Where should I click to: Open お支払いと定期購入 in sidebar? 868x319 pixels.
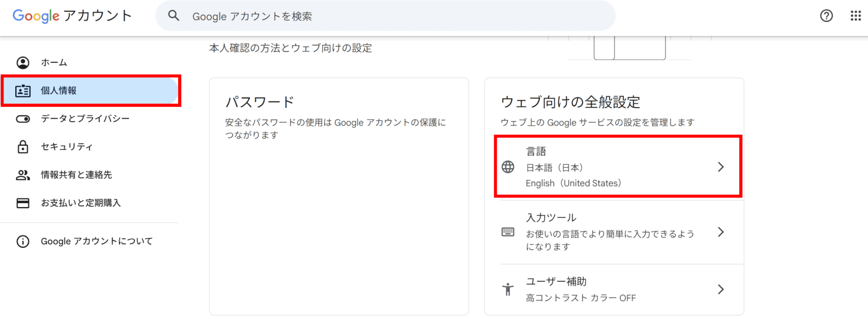(x=81, y=203)
